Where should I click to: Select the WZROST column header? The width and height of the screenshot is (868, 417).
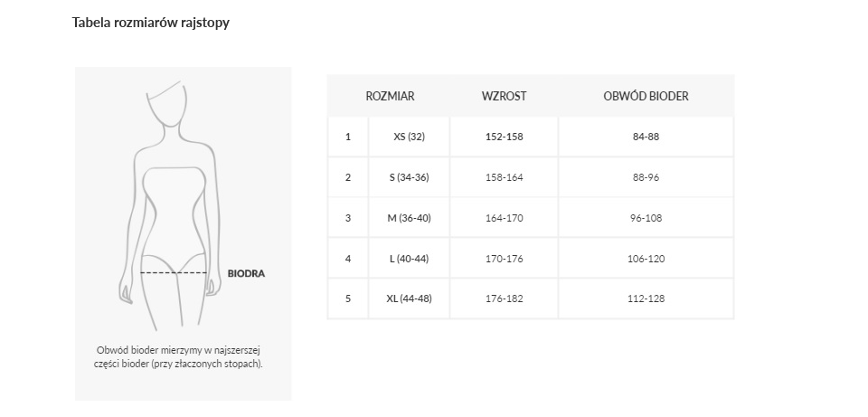pos(504,96)
